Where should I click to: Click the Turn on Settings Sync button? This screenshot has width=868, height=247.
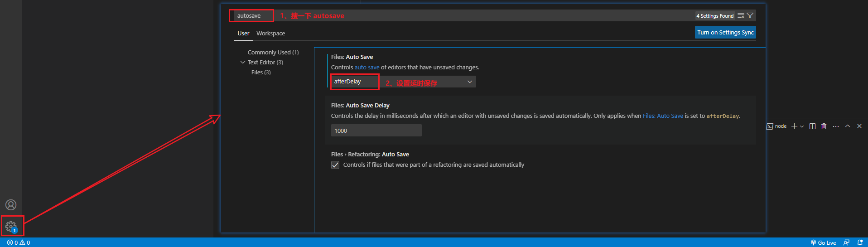(726, 32)
